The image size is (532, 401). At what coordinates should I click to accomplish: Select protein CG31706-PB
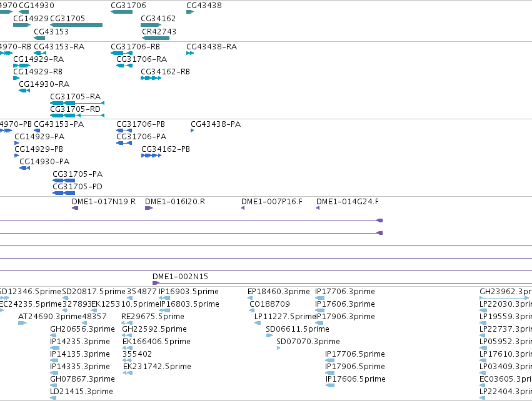pos(141,124)
